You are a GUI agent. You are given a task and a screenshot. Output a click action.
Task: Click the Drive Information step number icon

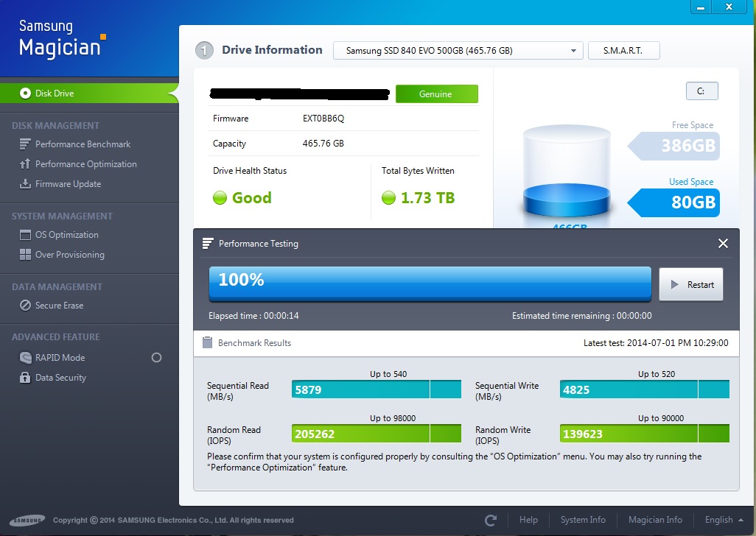pos(204,50)
